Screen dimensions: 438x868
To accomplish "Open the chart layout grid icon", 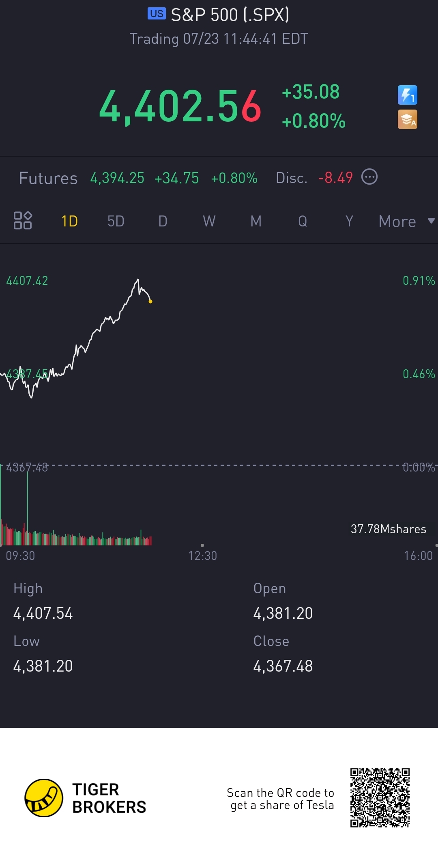I will click(23, 221).
